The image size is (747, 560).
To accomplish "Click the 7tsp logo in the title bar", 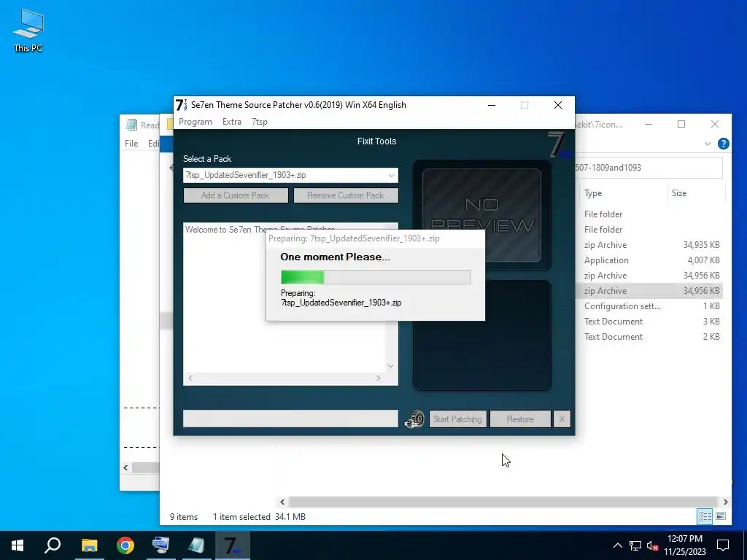I will tap(181, 105).
